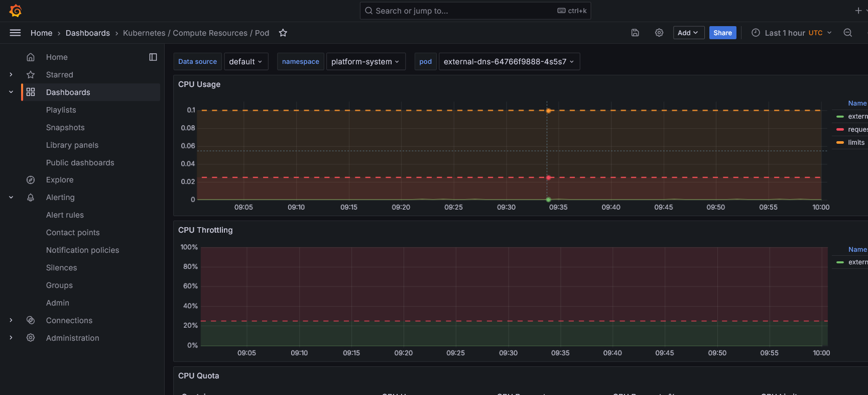Click the Starred star icon in sidebar
868x395 pixels.
coord(31,75)
